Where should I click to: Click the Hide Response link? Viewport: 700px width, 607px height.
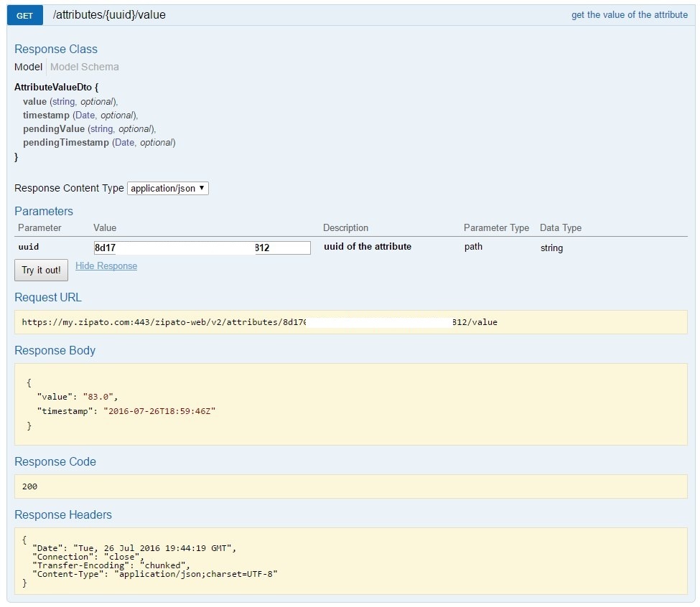pos(106,266)
